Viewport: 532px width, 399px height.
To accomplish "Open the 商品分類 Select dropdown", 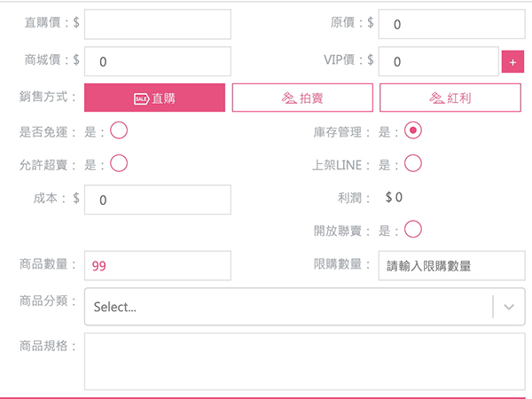I will tap(288, 307).
